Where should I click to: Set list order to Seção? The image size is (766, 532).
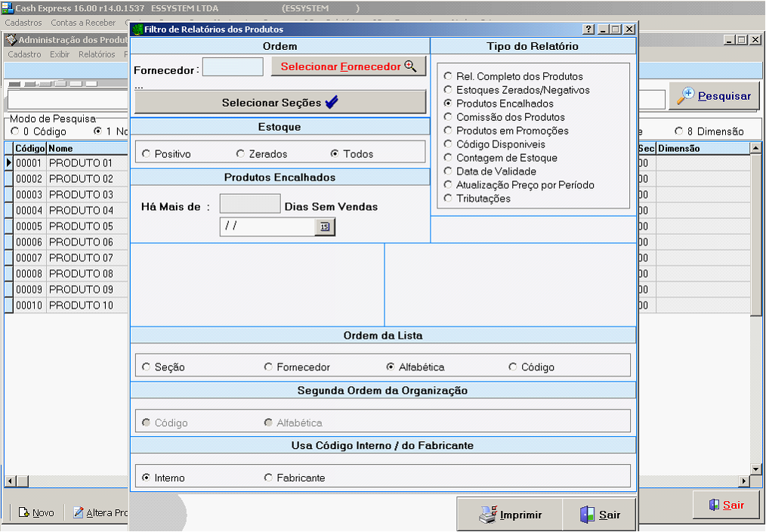(146, 367)
